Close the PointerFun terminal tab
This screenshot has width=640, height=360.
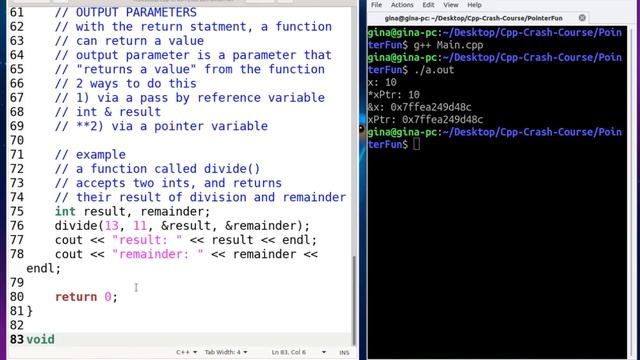[582, 18]
